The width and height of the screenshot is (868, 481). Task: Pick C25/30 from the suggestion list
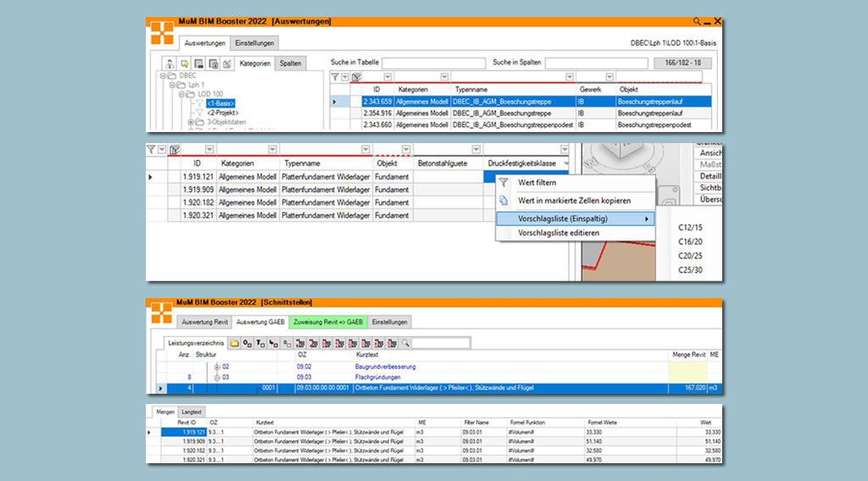point(690,270)
